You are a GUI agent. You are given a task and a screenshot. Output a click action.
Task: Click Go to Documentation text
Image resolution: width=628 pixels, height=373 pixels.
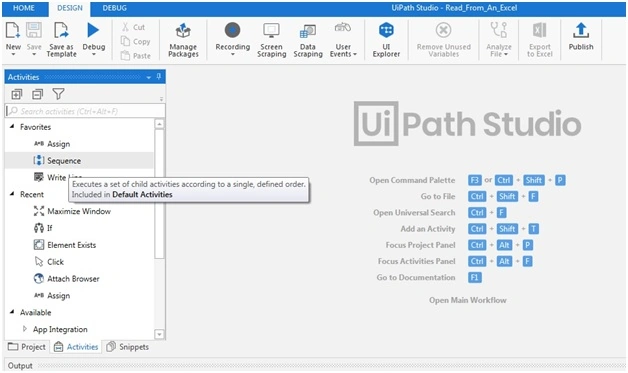416,277
